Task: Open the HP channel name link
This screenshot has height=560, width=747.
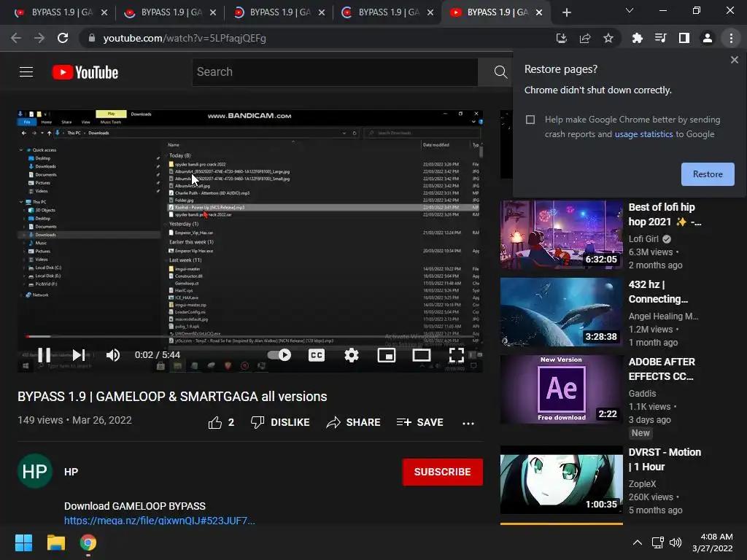Action: click(71, 472)
